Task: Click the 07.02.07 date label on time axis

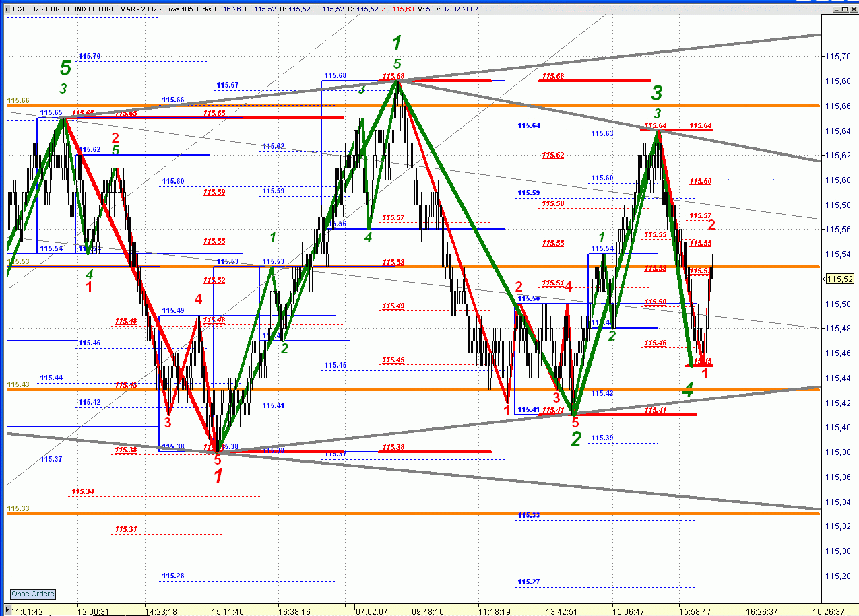Action: 373,611
